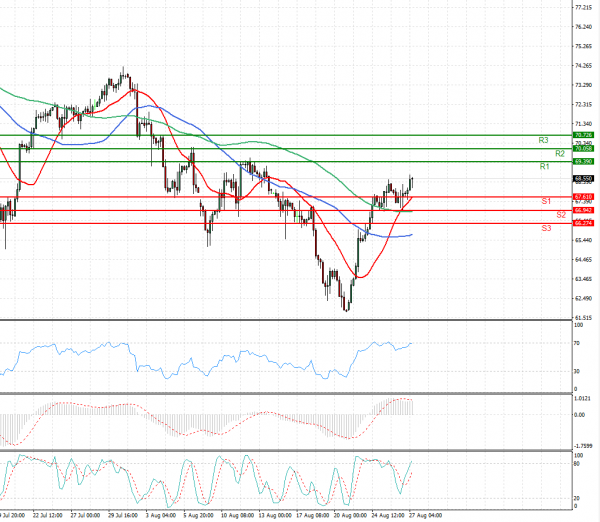Click the 62.490 price axis value

(584, 299)
